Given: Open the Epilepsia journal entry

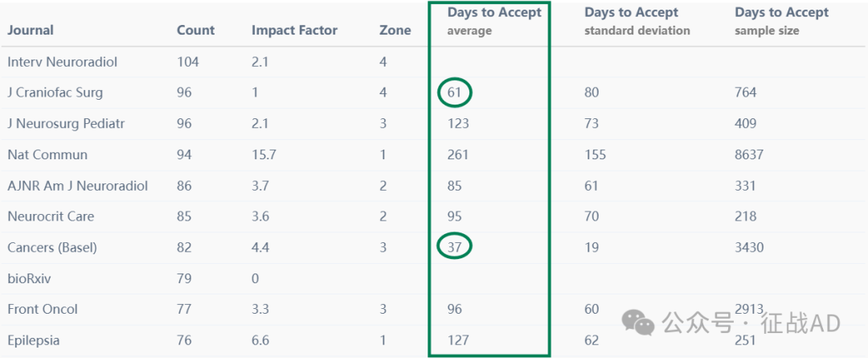Looking at the screenshot, I should pos(33,340).
